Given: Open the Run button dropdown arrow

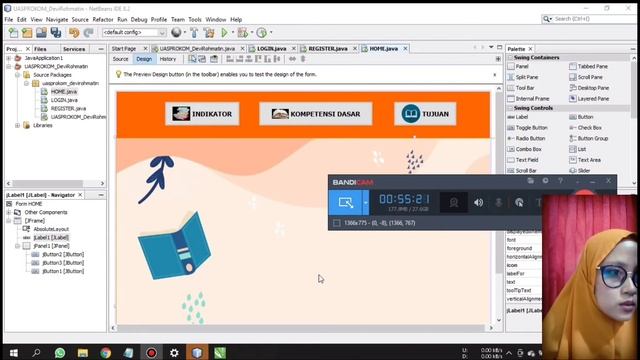Looking at the screenshot, I should pos(233,33).
